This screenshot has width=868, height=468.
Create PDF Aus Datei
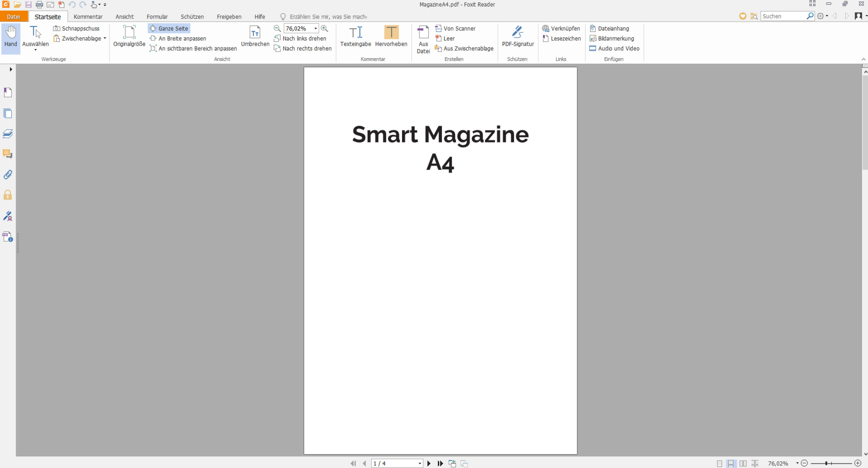pyautogui.click(x=423, y=39)
